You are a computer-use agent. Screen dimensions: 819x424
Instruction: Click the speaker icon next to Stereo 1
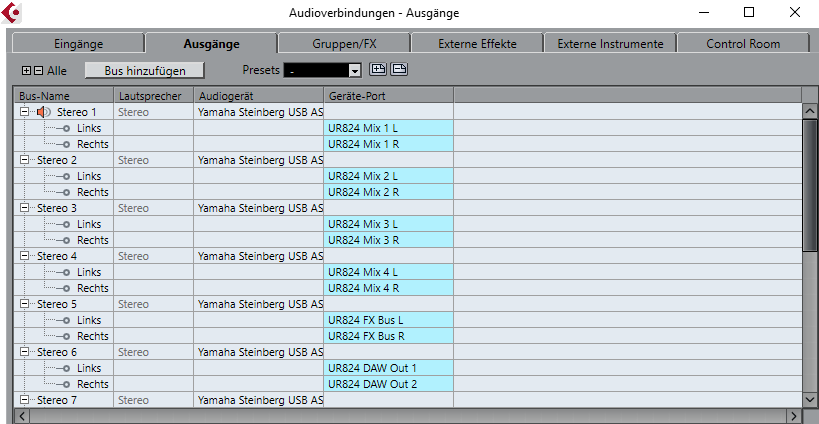click(x=43, y=112)
